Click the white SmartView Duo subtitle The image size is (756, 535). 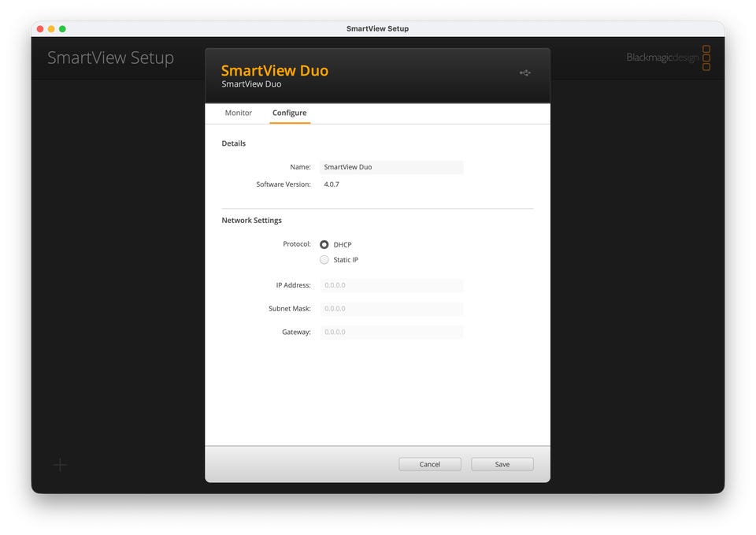click(251, 84)
